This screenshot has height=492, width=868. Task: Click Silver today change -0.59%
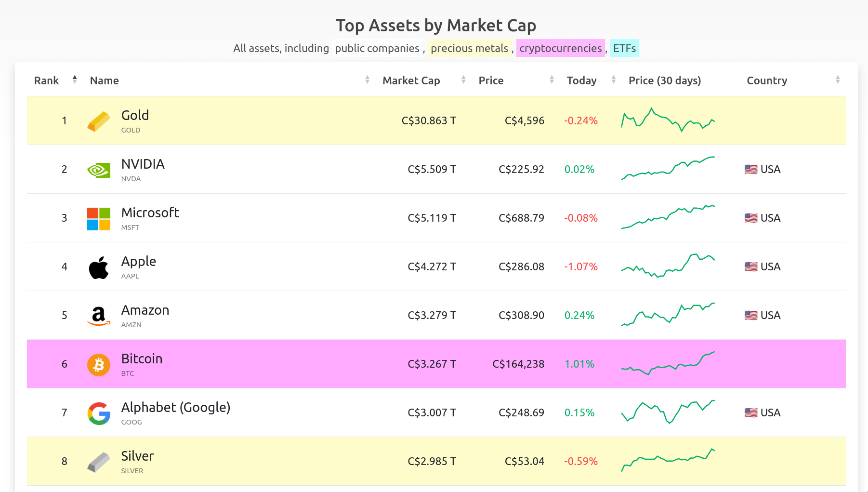pos(581,462)
